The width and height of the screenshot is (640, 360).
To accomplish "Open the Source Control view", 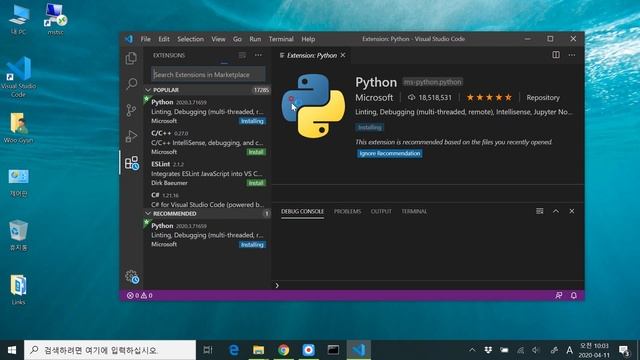I will tap(131, 110).
